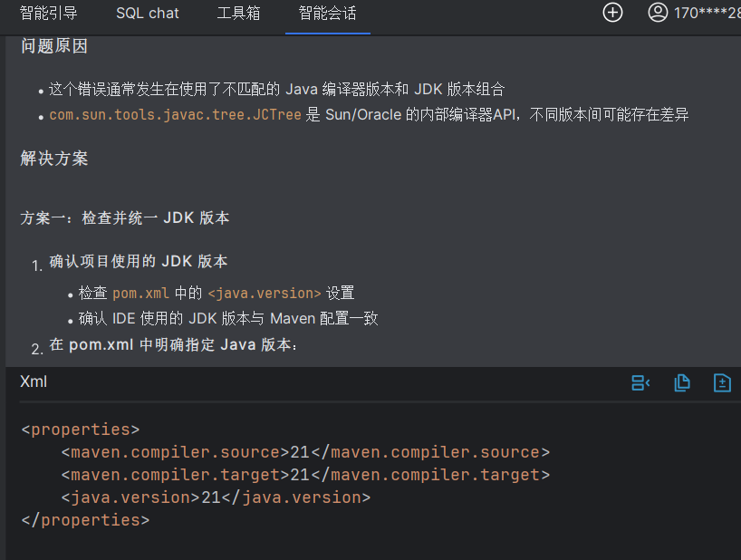This screenshot has width=741, height=560.
Task: Open the user account avatar icon
Action: (x=658, y=13)
